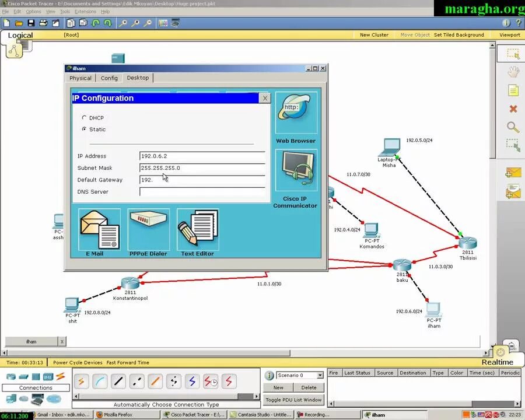This screenshot has height=420, width=525.
Task: Switch to the Desktop tab
Action: (138, 78)
